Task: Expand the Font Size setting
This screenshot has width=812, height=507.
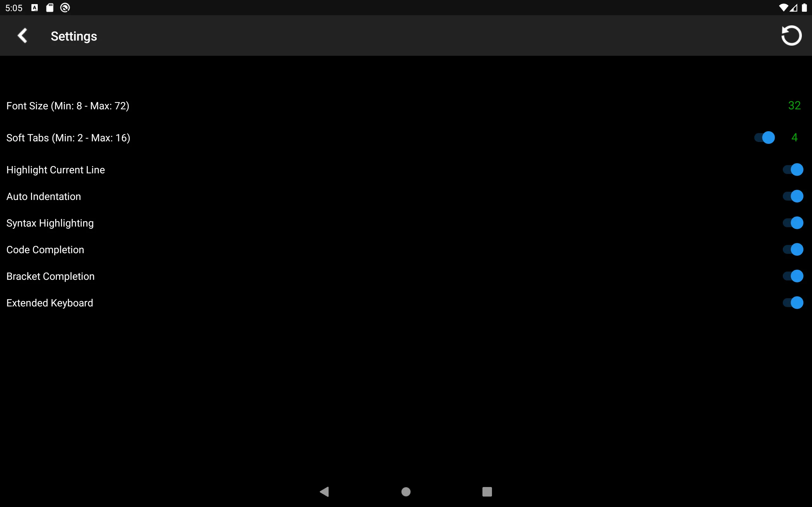Action: point(406,106)
